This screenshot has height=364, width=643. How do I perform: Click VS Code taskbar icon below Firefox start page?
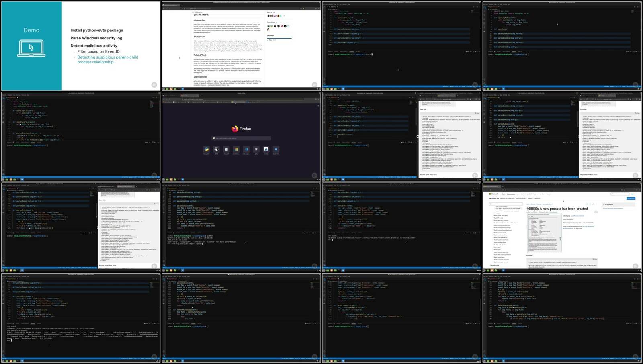coord(182,180)
